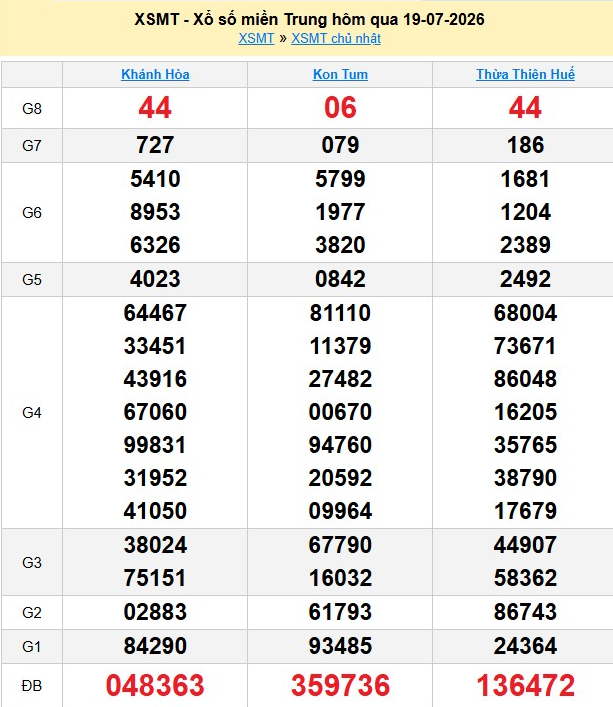Click Kon Tum G6 number 1977
The width and height of the screenshot is (613, 707).
click(340, 212)
